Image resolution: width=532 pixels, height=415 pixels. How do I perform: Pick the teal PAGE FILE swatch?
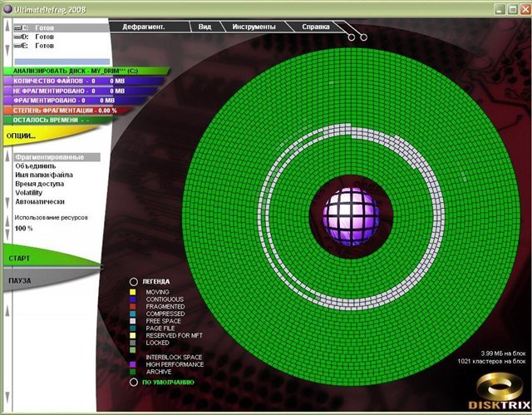133,329
